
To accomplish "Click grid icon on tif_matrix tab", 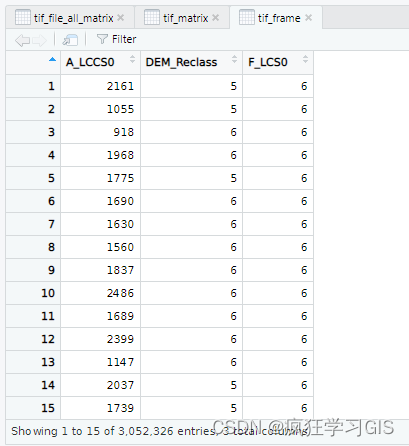I will pyautogui.click(x=152, y=17).
